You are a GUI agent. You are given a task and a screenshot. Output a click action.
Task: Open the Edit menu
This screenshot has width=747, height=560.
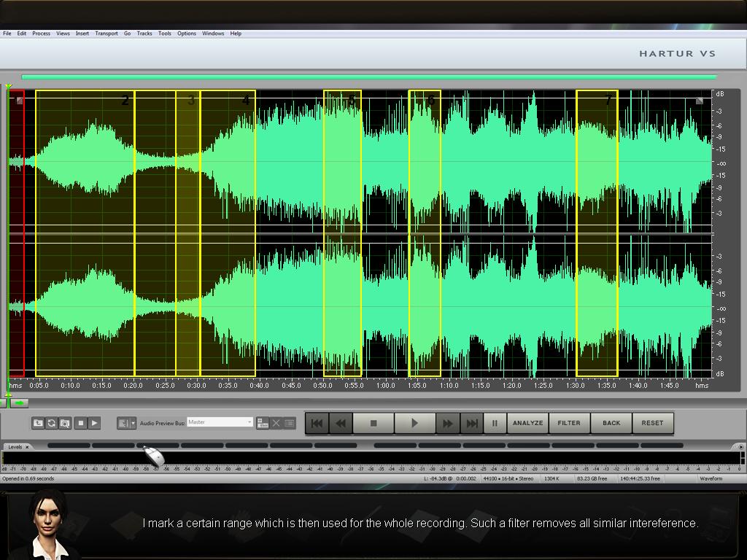point(22,34)
